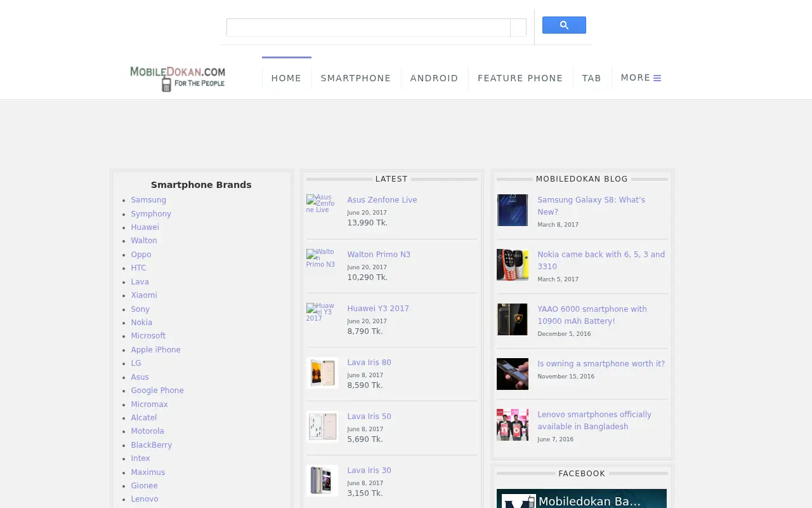Image resolution: width=812 pixels, height=508 pixels.
Task: Open the Nokia 3310 blog thumbnail
Action: [513, 265]
